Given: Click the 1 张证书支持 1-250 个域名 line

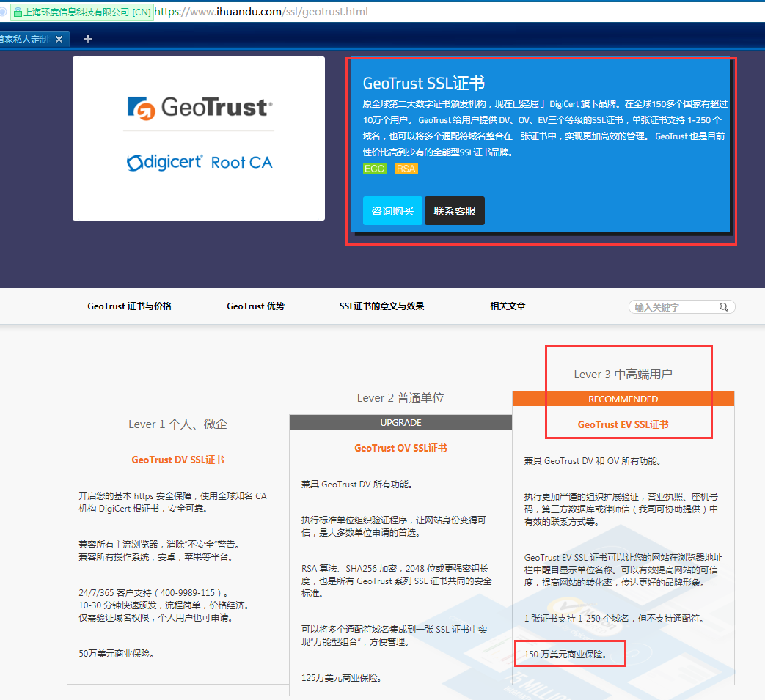Looking at the screenshot, I should click(x=615, y=618).
